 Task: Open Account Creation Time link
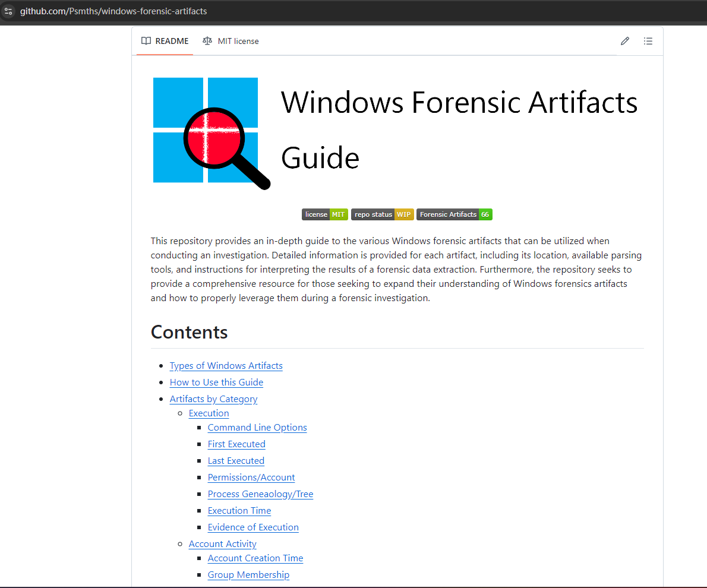[255, 558]
